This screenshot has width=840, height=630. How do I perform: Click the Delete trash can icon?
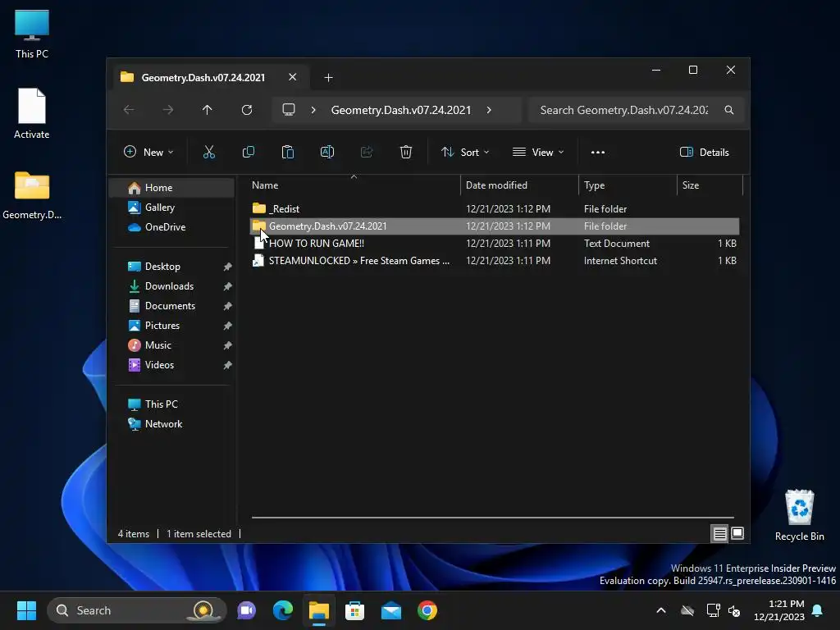pos(405,152)
